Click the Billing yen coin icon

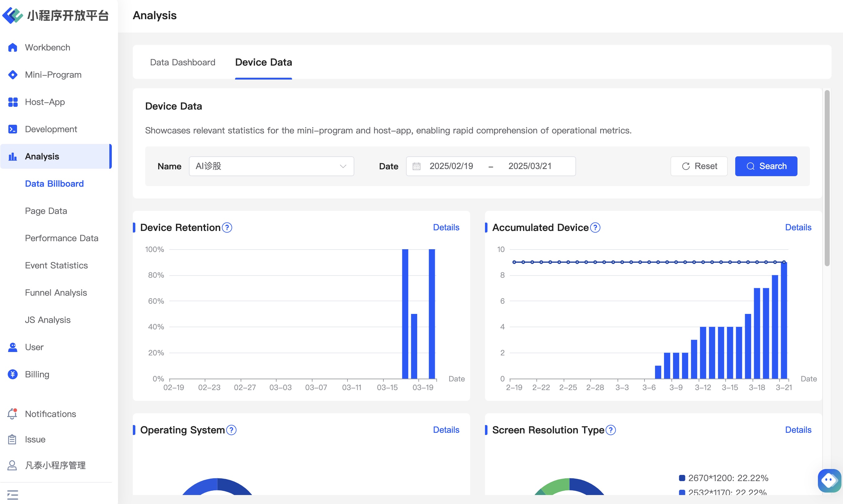[13, 374]
